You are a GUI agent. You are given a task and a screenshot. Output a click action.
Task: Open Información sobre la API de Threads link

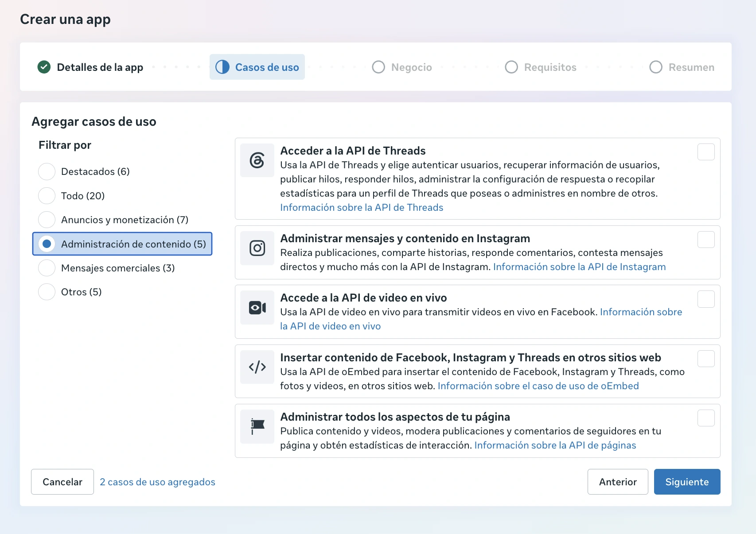click(362, 207)
